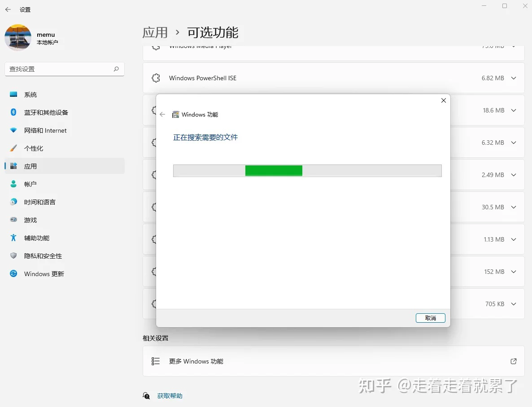
Task: Click 取消 to cancel the feature search
Action: (x=431, y=318)
